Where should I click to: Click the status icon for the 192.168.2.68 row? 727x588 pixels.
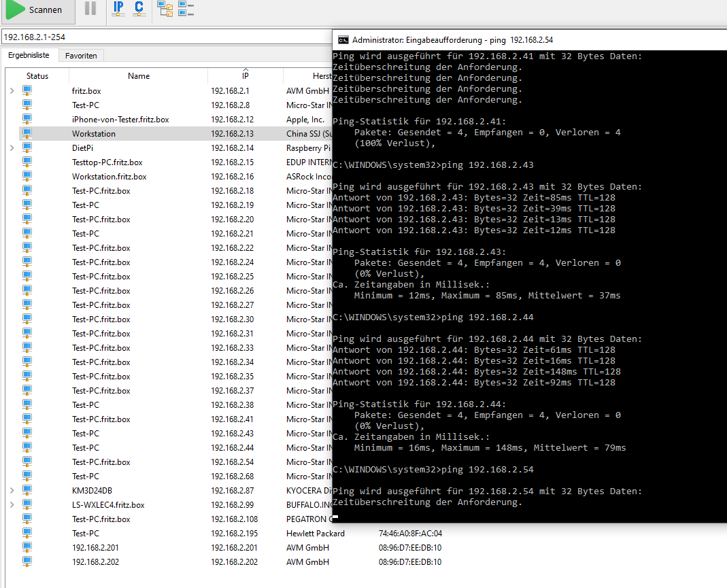27,477
